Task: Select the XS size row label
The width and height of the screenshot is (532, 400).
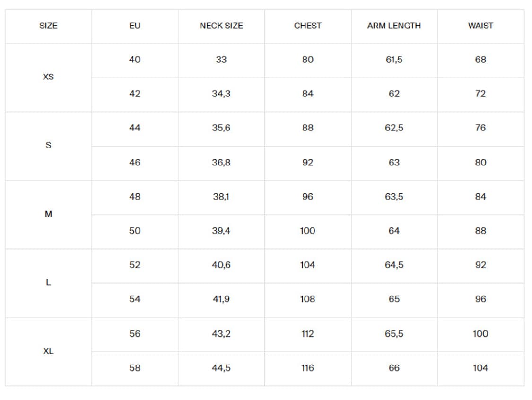Action: [48, 77]
